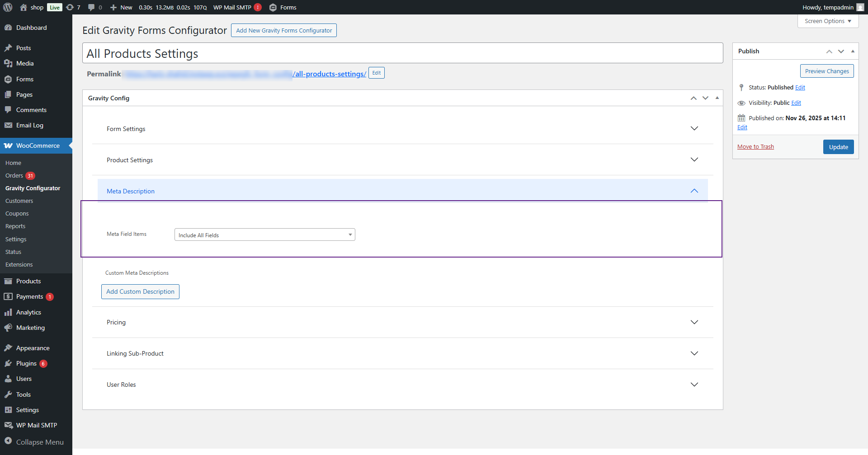Open the Meta Field Items dropdown
This screenshot has width=868, height=455.
(264, 235)
